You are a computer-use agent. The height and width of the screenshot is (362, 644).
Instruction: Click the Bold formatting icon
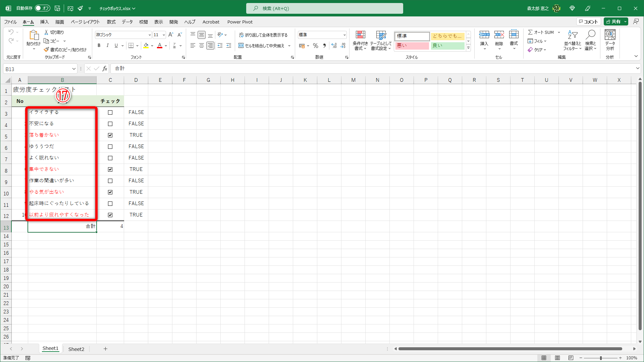(99, 46)
